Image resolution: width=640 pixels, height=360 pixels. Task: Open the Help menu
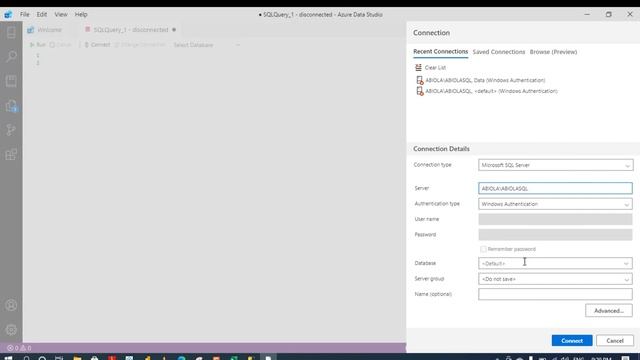click(81, 15)
